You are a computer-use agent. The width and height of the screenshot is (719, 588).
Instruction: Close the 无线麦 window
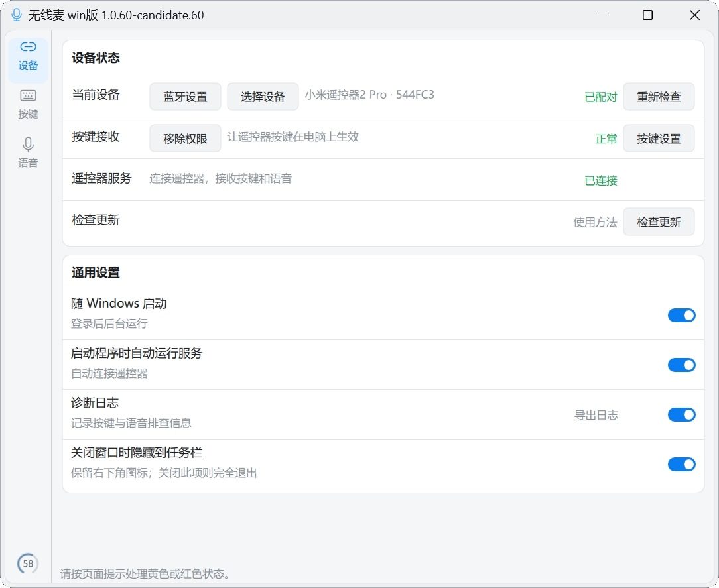coord(694,15)
